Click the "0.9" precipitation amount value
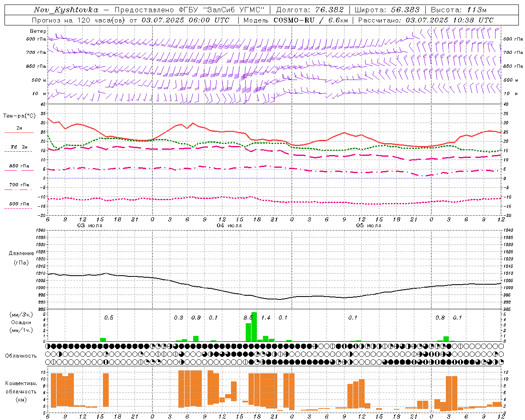The image size is (525, 420). pos(196,318)
